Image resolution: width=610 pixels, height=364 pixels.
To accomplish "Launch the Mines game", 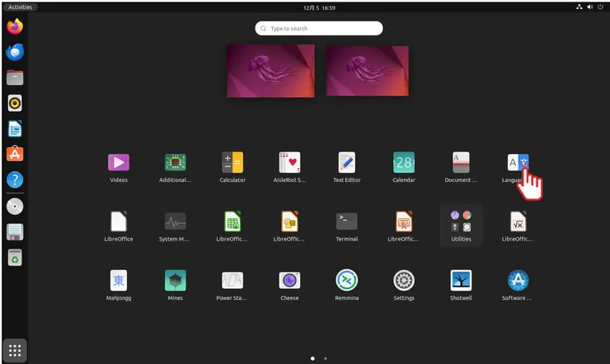I will coord(175,280).
